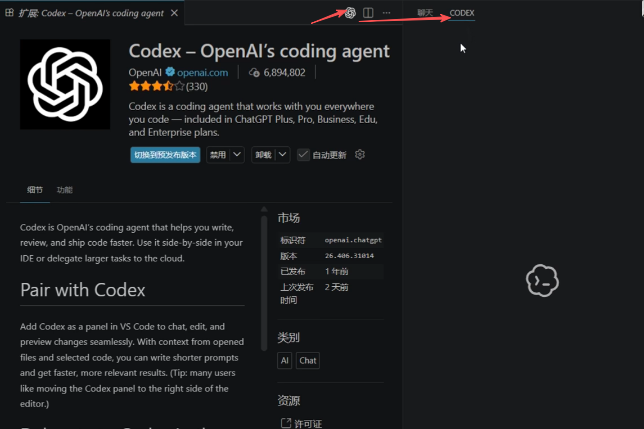This screenshot has width=644, height=429.
Task: Click the 禁用 disable button
Action: (218, 155)
